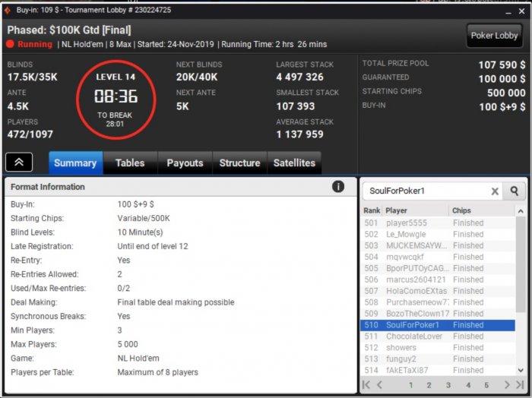Select funguy2 player row
Screen dimensions: 532x398
point(438,359)
